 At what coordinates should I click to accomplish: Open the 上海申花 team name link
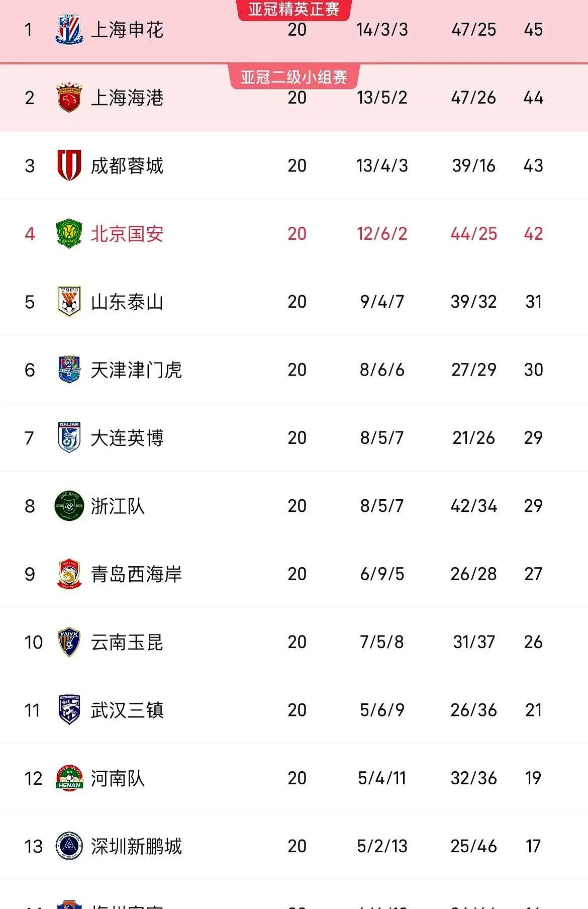coord(127,30)
